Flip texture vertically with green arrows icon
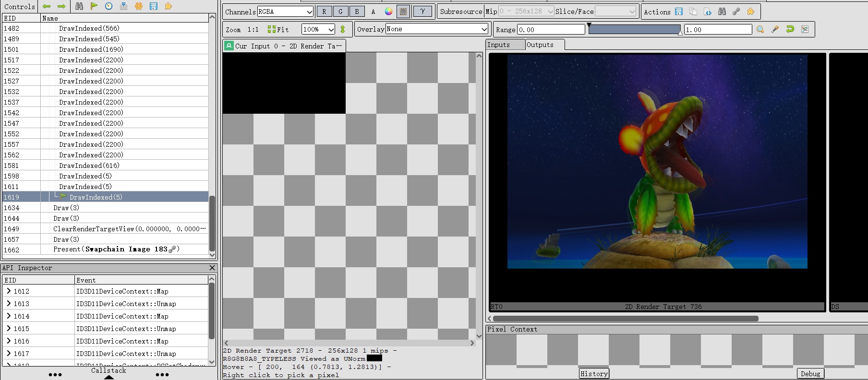The height and width of the screenshot is (380, 868). (x=343, y=29)
